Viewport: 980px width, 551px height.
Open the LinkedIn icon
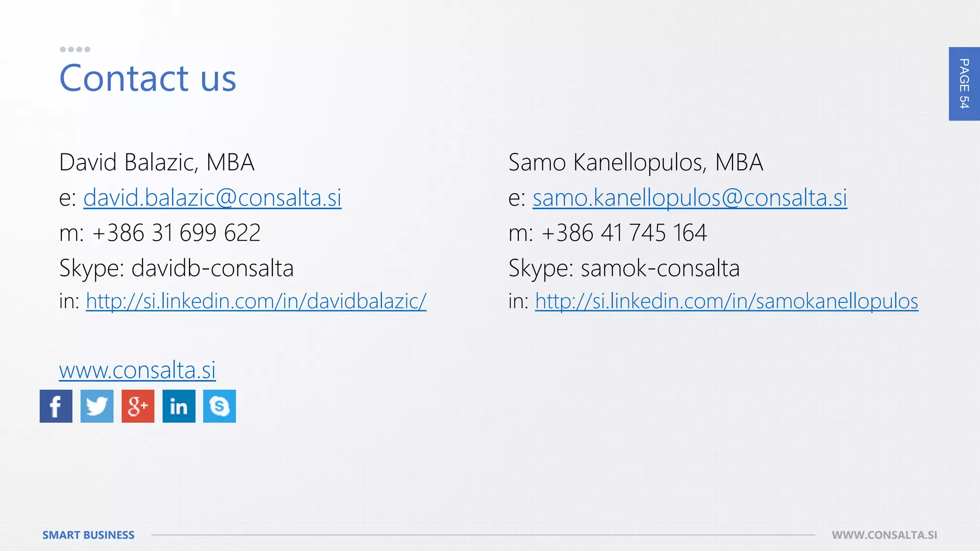pyautogui.click(x=179, y=406)
